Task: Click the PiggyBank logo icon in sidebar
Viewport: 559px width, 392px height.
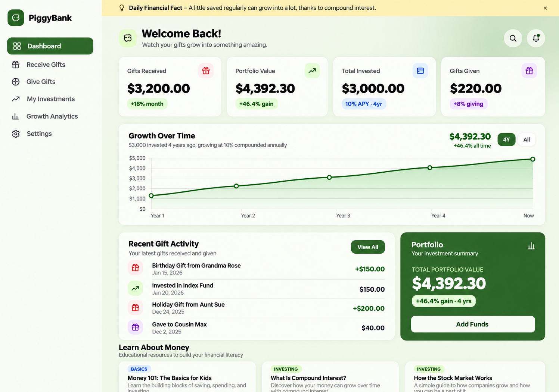Action: [16, 18]
